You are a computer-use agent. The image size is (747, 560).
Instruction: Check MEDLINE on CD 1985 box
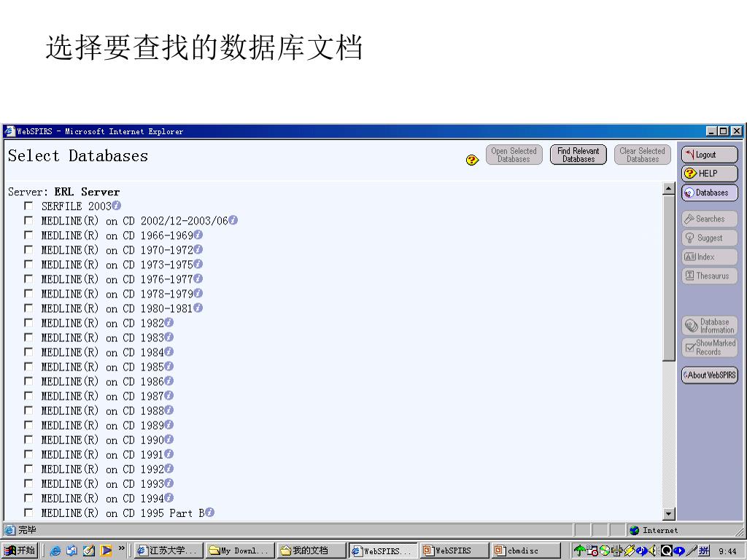click(x=28, y=367)
